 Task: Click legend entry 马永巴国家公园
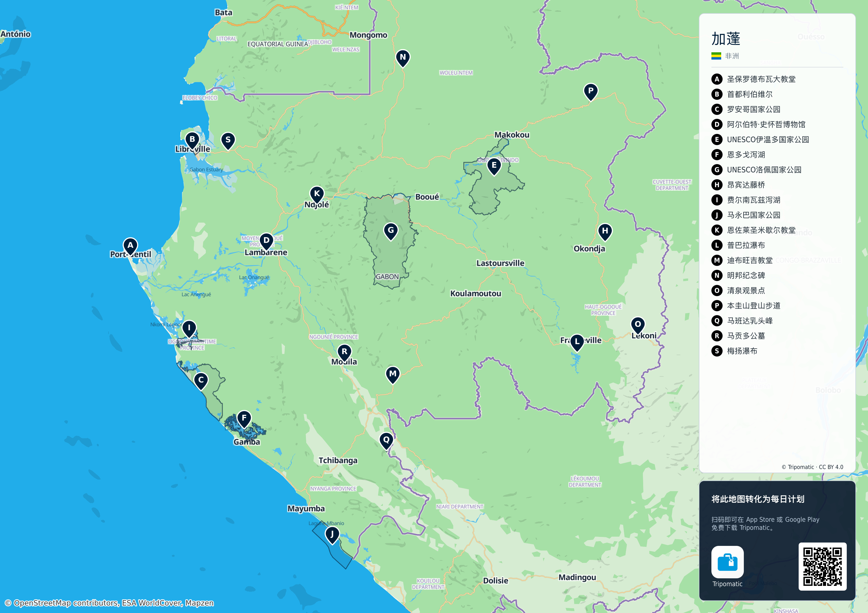746,215
